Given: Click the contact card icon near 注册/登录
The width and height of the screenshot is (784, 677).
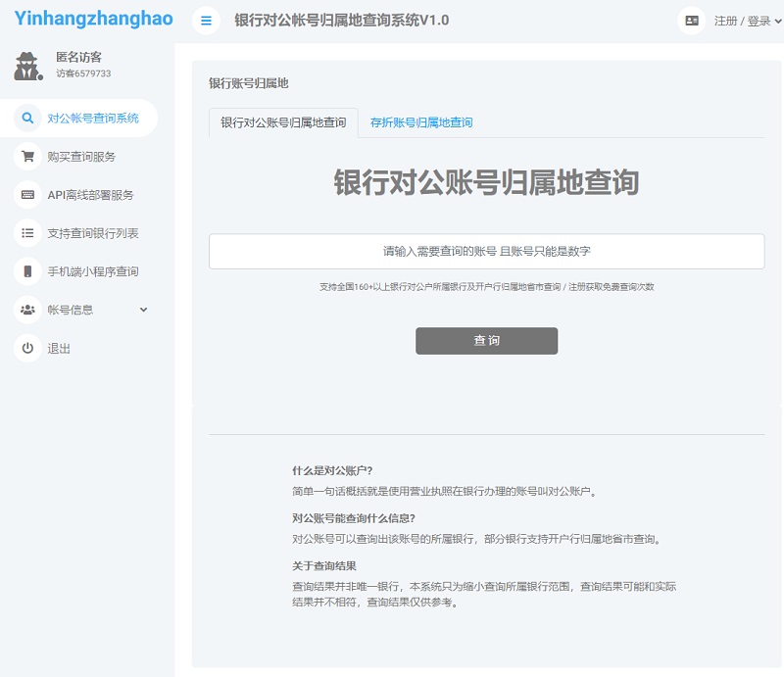Looking at the screenshot, I should pyautogui.click(x=692, y=19).
